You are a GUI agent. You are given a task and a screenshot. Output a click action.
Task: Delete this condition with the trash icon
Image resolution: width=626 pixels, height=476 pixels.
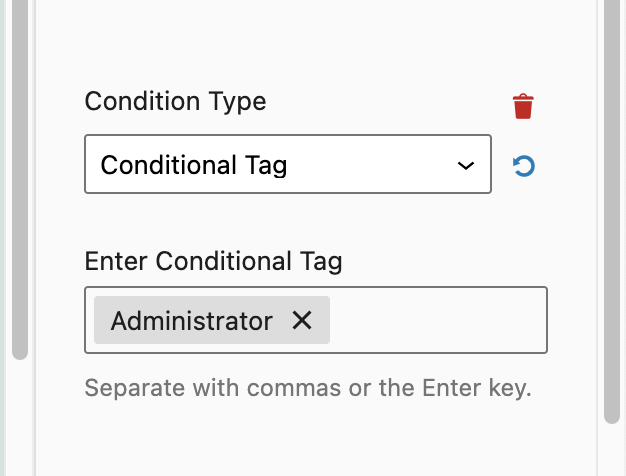coord(523,106)
